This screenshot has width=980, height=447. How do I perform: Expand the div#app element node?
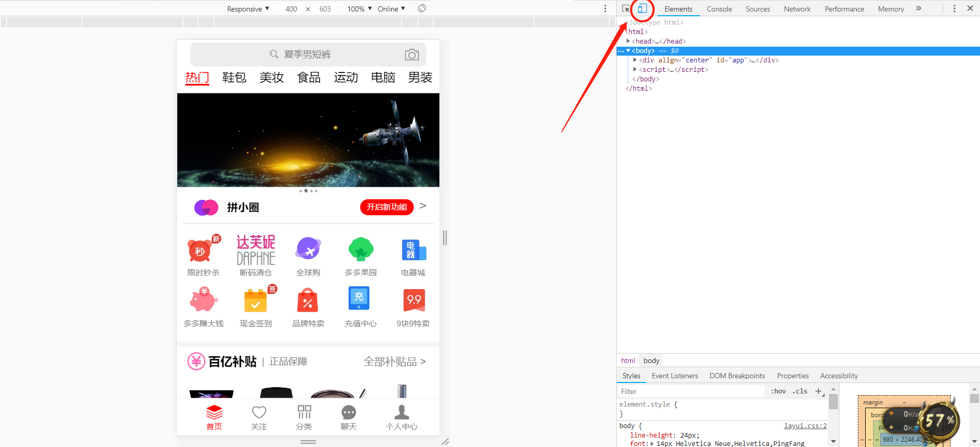pyautogui.click(x=635, y=60)
